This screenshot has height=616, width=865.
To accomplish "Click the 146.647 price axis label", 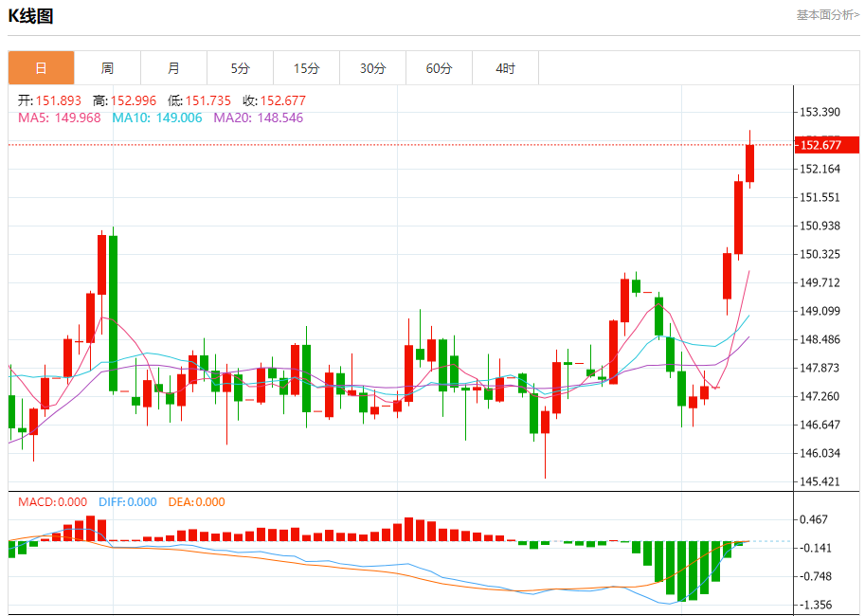I will click(x=820, y=425).
